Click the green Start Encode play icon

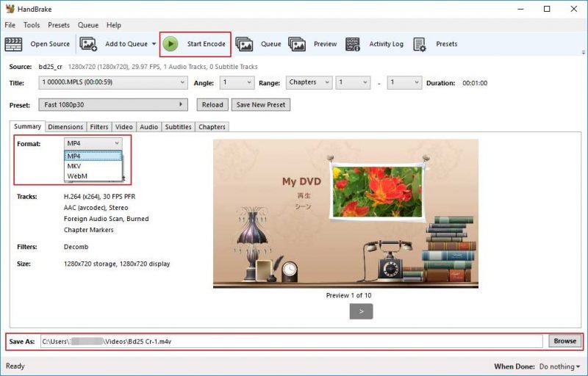click(171, 44)
